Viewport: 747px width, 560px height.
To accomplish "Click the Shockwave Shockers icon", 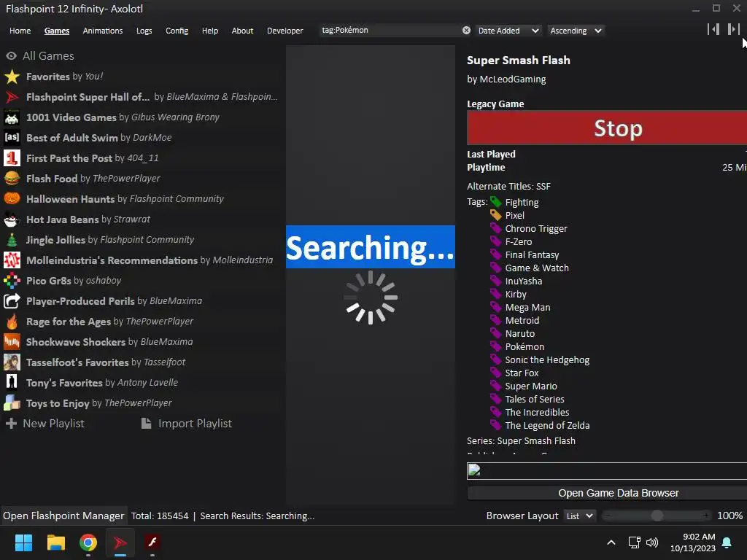I will (12, 342).
